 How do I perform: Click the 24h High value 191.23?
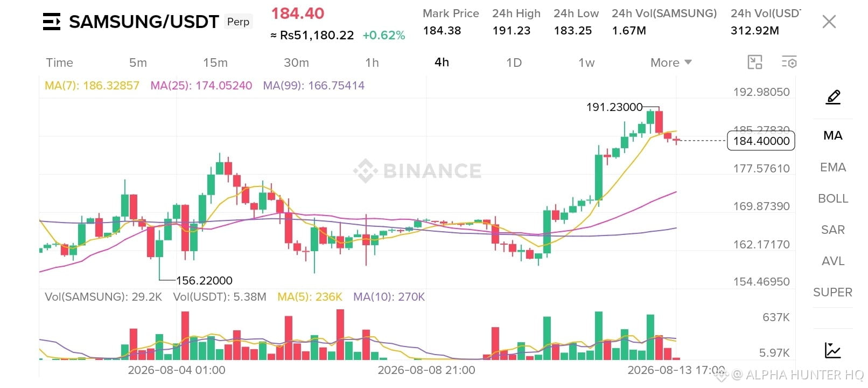[512, 31]
